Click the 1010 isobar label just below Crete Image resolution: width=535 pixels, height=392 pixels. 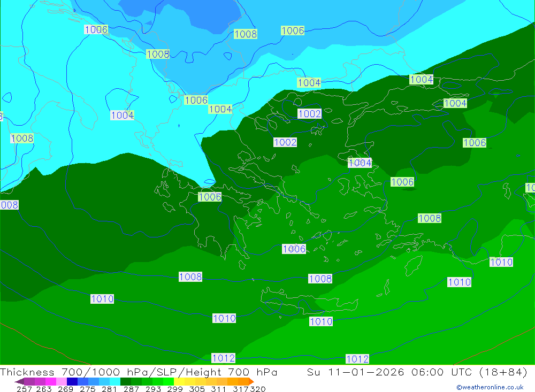(x=320, y=321)
